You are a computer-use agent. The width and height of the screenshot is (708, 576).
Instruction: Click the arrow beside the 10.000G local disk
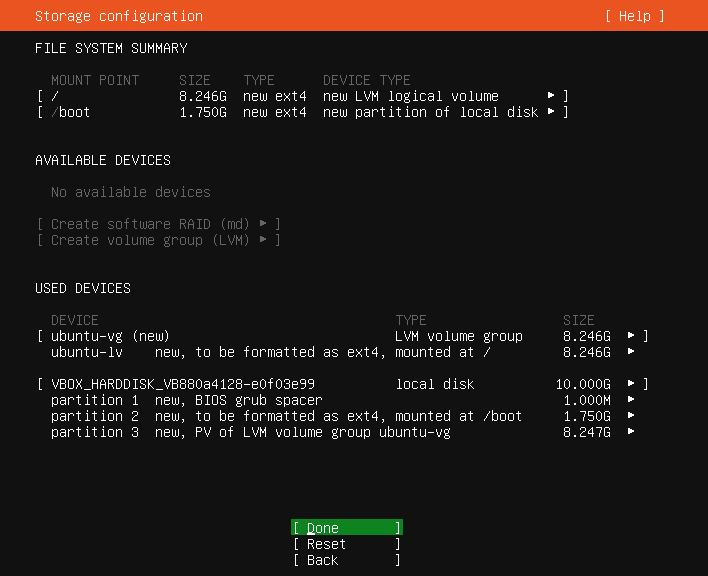(631, 384)
